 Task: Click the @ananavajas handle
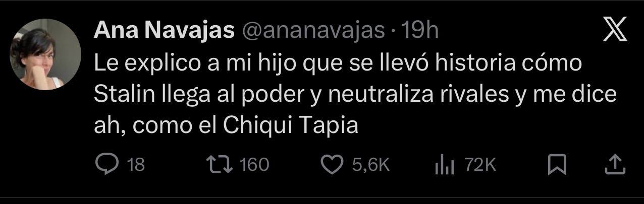(312, 32)
